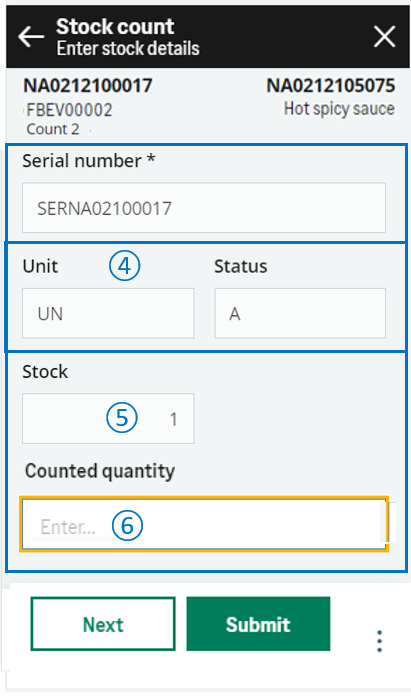The height and width of the screenshot is (697, 411).
Task: Focus the Counted quantity input field
Action: 204,525
